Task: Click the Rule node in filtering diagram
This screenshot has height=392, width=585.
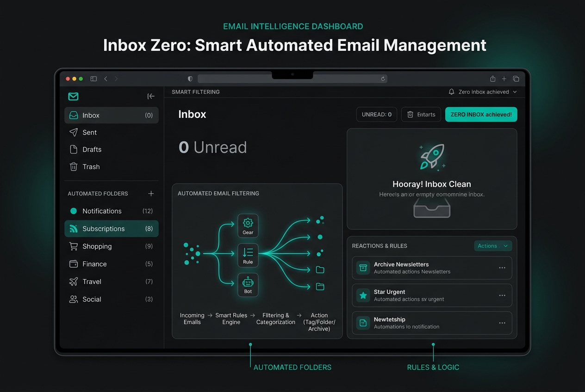Action: tap(248, 256)
